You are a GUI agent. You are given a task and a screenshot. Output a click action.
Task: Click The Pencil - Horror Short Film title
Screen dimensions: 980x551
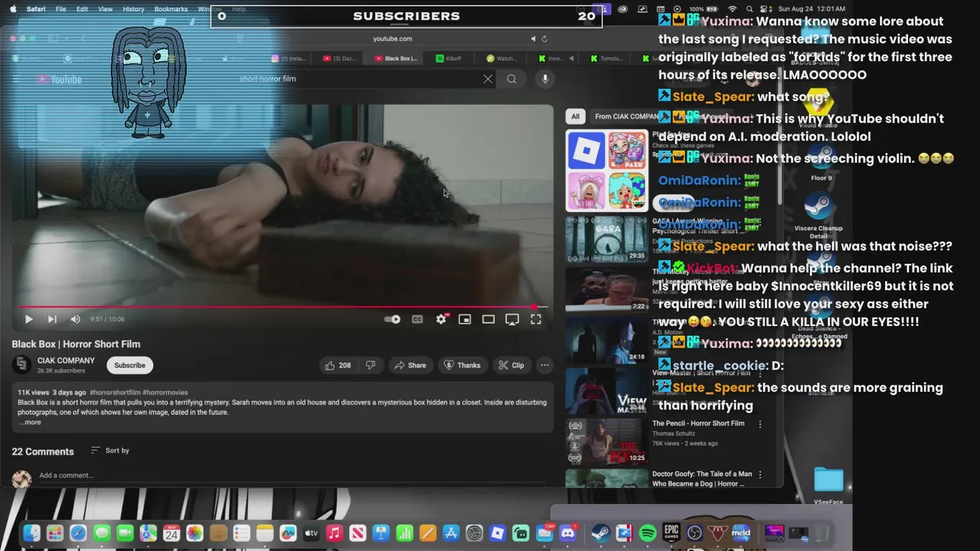click(698, 423)
